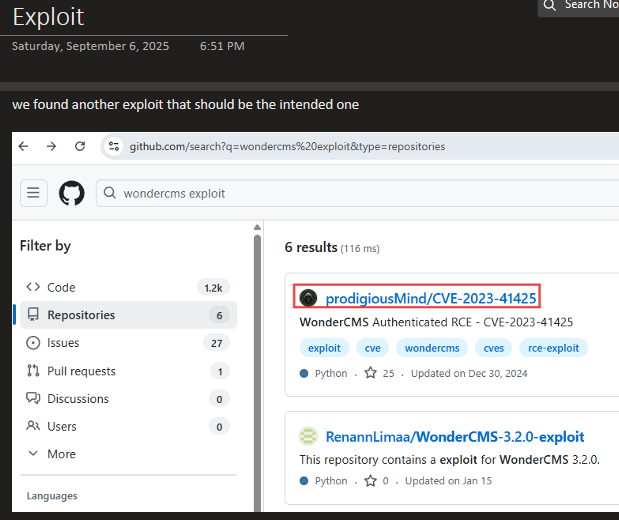The width and height of the screenshot is (619, 520).
Task: Click the RenannLimaa avatar icon
Action: coord(308,437)
